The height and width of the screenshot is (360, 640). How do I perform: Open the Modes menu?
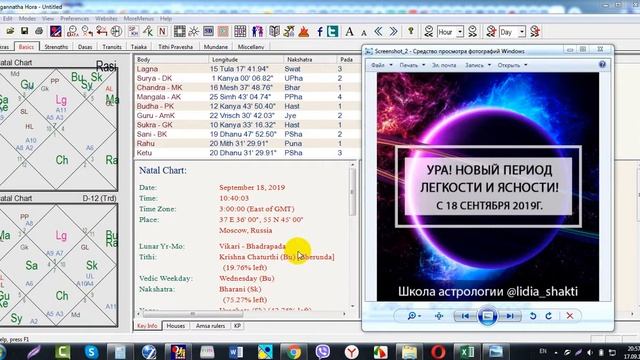(27, 19)
